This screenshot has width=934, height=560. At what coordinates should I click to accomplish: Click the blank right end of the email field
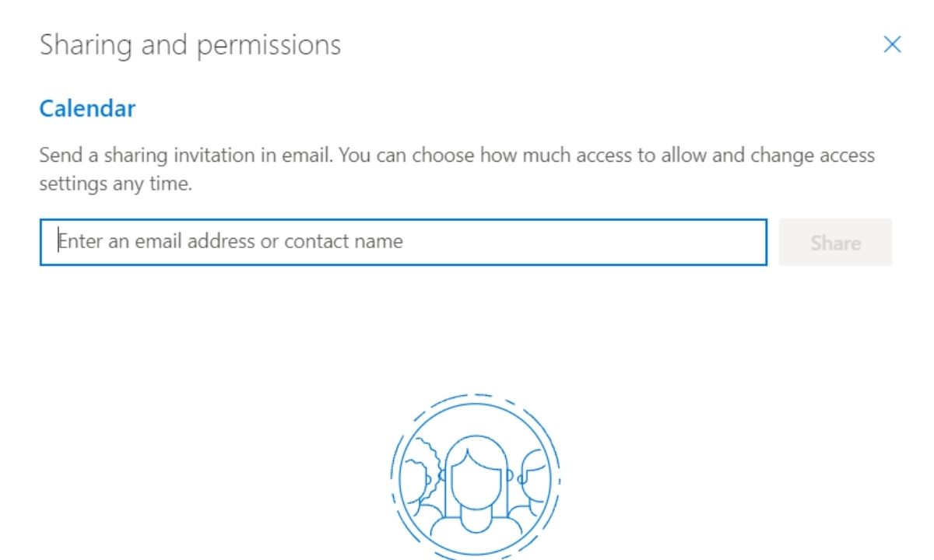[700, 242]
